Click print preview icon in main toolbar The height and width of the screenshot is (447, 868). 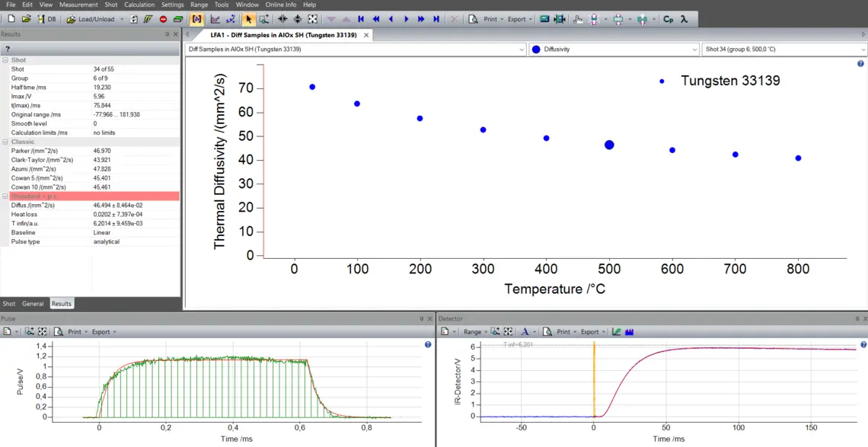tap(474, 19)
